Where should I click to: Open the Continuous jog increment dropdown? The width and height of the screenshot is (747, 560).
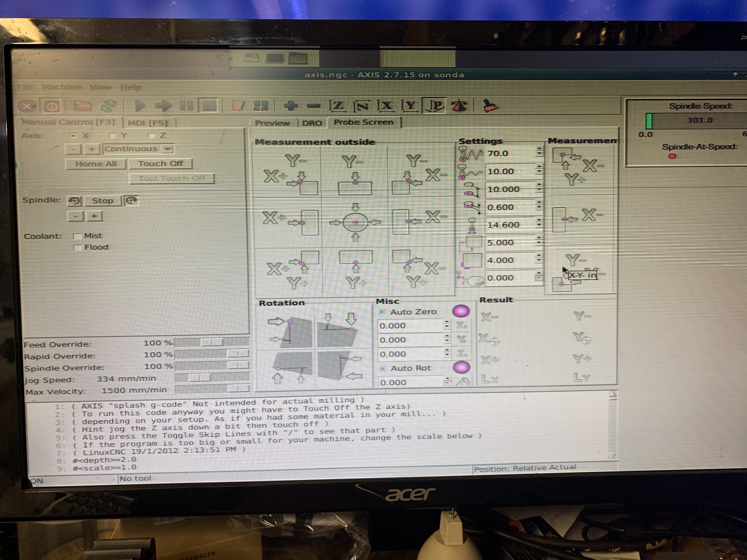pos(167,149)
